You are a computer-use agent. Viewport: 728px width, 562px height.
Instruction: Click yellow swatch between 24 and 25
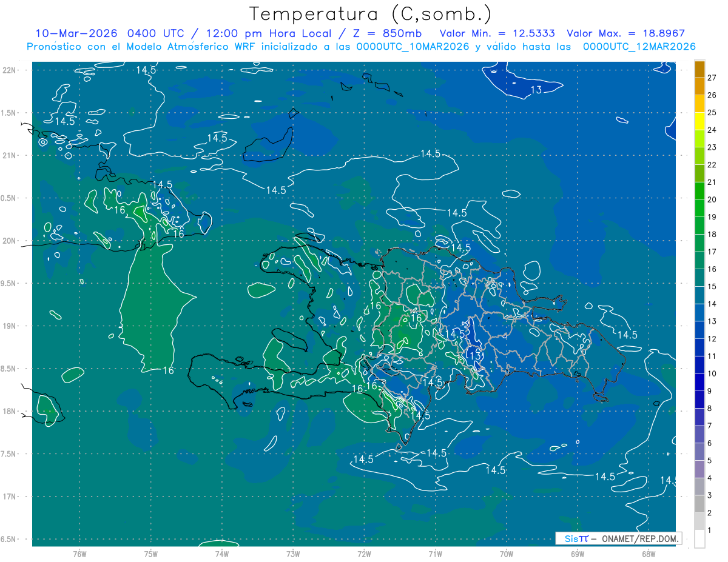tap(699, 121)
